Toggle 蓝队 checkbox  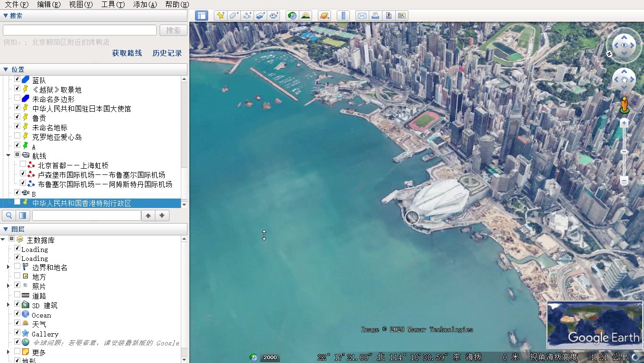[17, 79]
